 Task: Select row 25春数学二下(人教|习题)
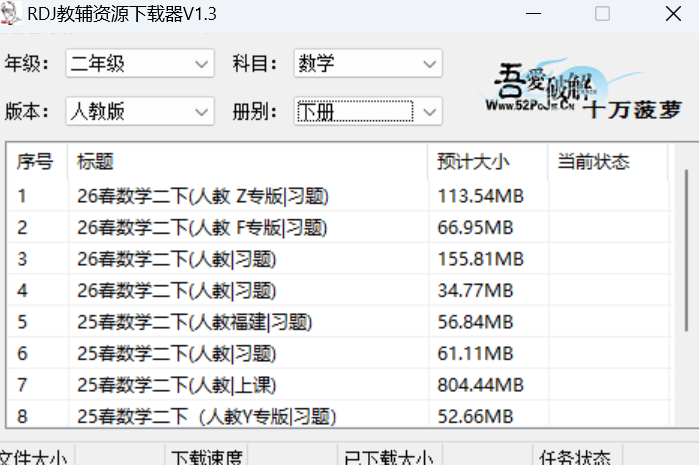[339, 354]
